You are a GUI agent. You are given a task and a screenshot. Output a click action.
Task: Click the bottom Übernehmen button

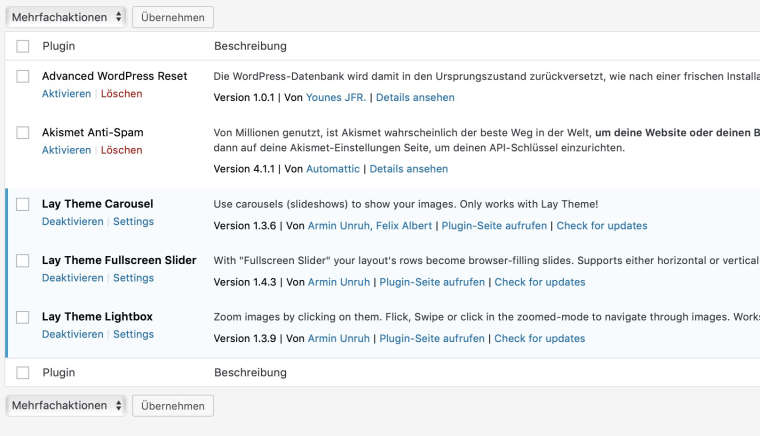click(172, 405)
